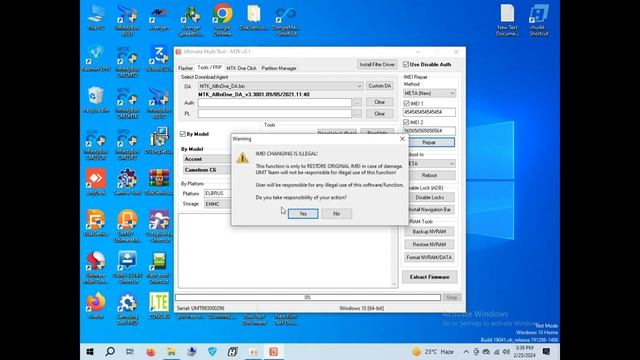Screen dimensions: 640x360
Task: Click the Custom DA button
Action: 380,86
